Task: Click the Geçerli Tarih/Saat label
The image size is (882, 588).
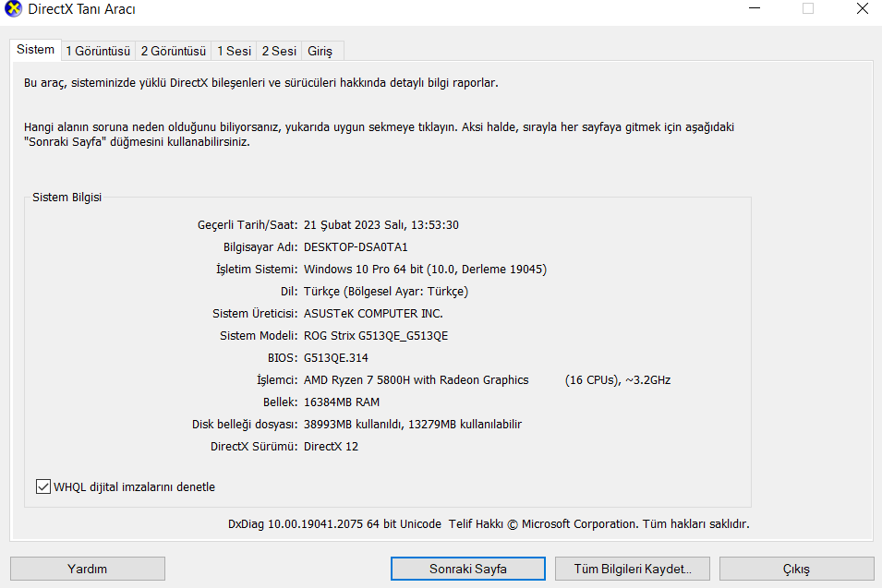Action: point(248,225)
